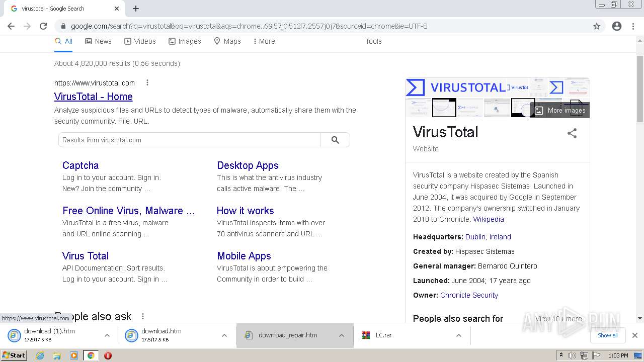Switch to Images search tab

point(185,41)
